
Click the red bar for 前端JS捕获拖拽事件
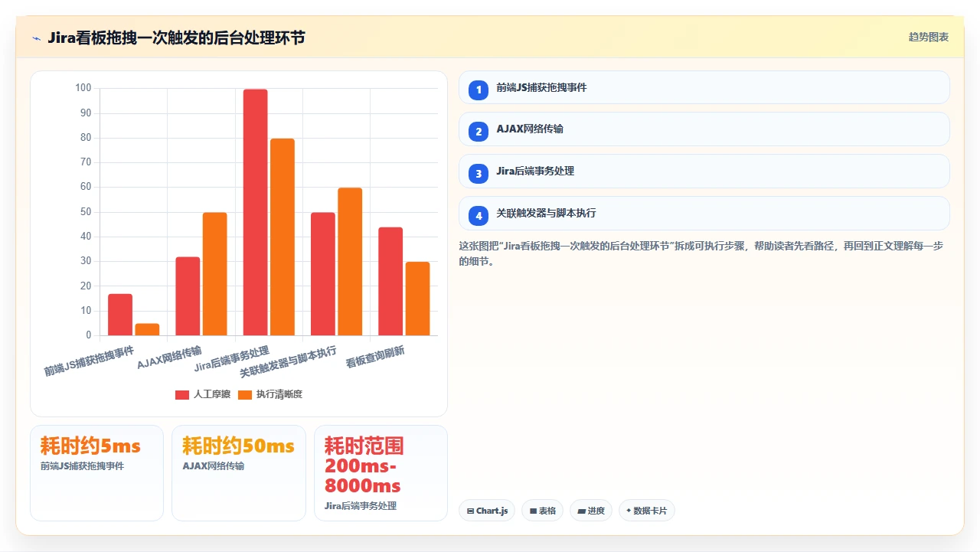coord(120,315)
